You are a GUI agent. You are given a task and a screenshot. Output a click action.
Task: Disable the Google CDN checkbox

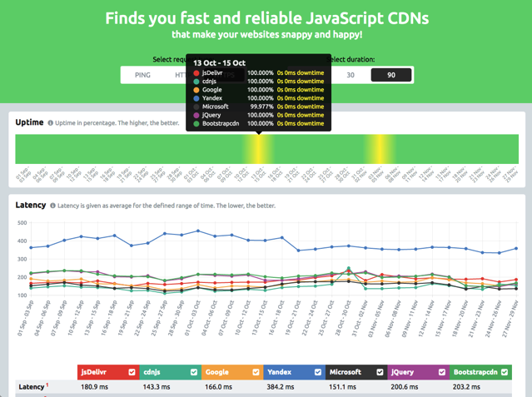256,372
